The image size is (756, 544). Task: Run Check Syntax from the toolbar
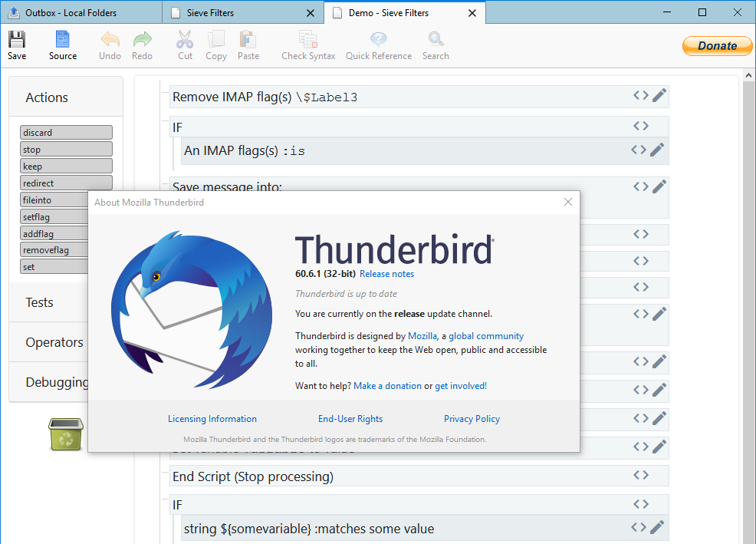point(307,45)
